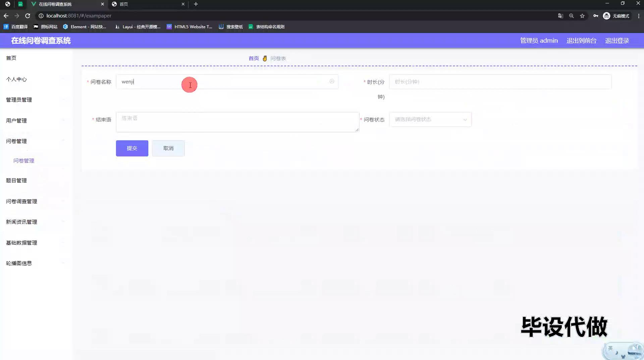Click the browser reload icon

(x=28, y=16)
